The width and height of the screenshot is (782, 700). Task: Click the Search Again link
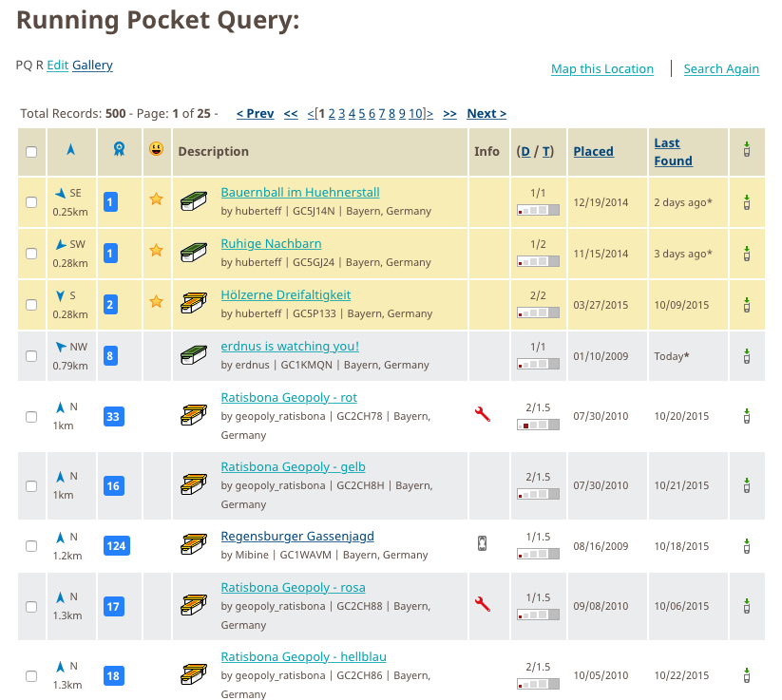[x=720, y=68]
